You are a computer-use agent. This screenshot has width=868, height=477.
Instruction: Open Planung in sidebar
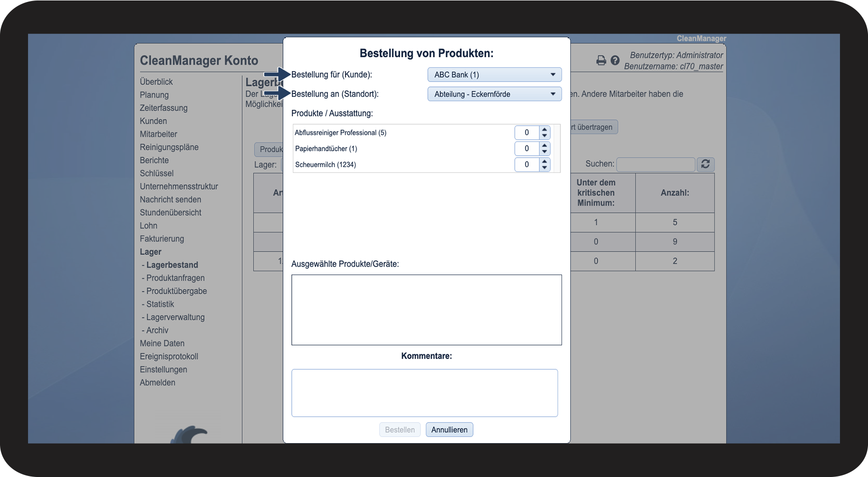154,95
